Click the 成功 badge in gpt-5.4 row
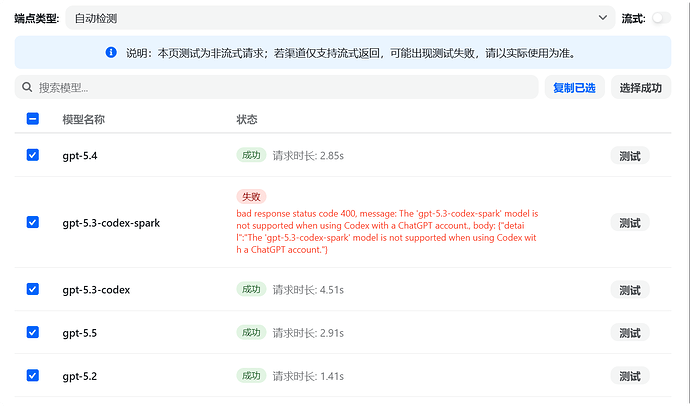The width and height of the screenshot is (690, 406). (251, 155)
